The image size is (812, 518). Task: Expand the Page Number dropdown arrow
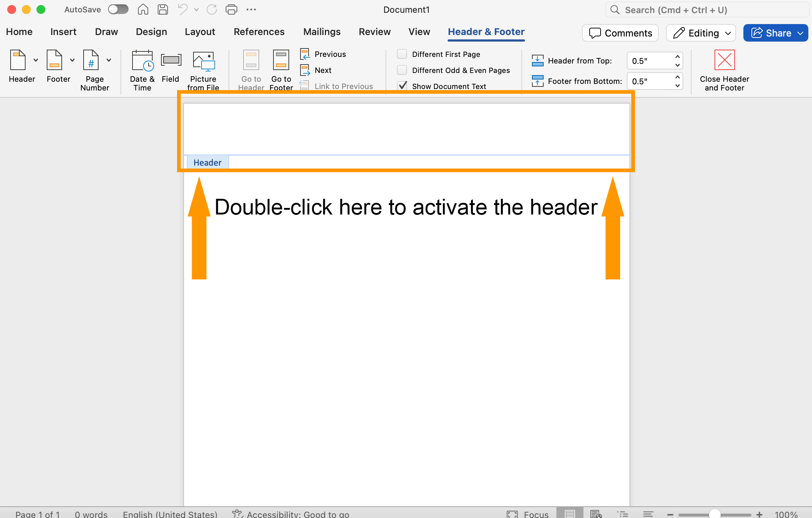(x=109, y=61)
